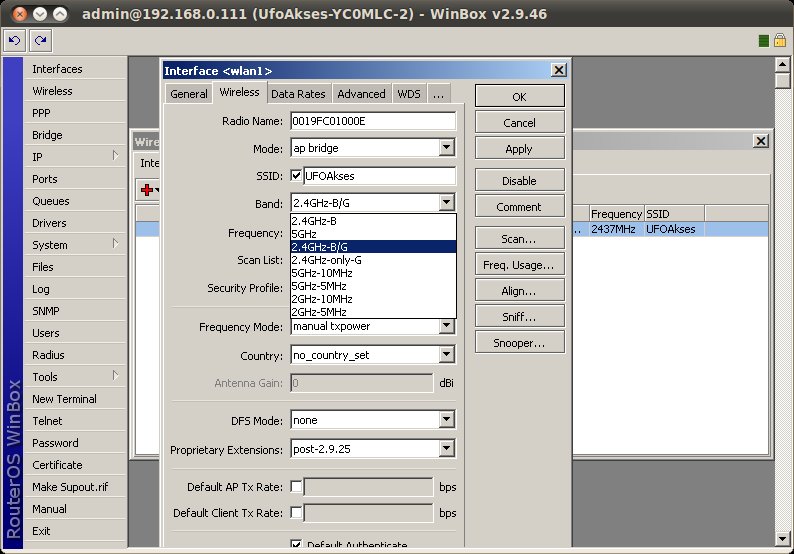Click the Scan... button
Image resolution: width=794 pixels, height=554 pixels.
click(x=519, y=240)
